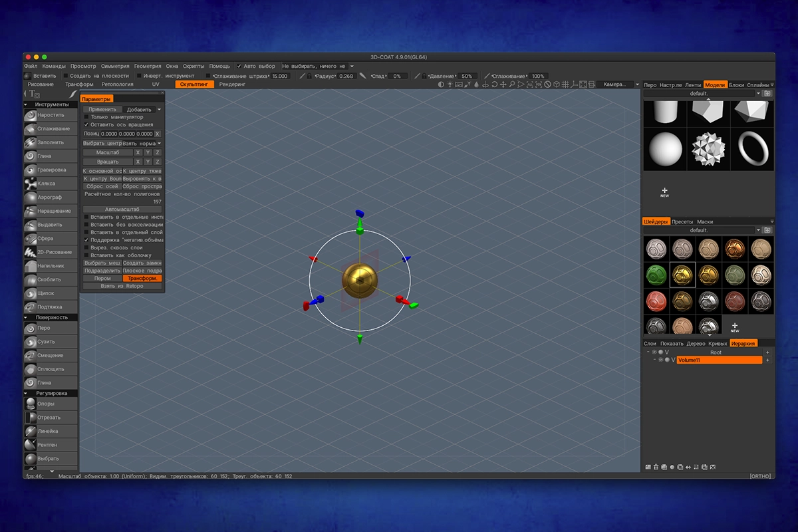Pick the Аэрограф tool
This screenshot has height=532, width=798.
[x=51, y=198]
